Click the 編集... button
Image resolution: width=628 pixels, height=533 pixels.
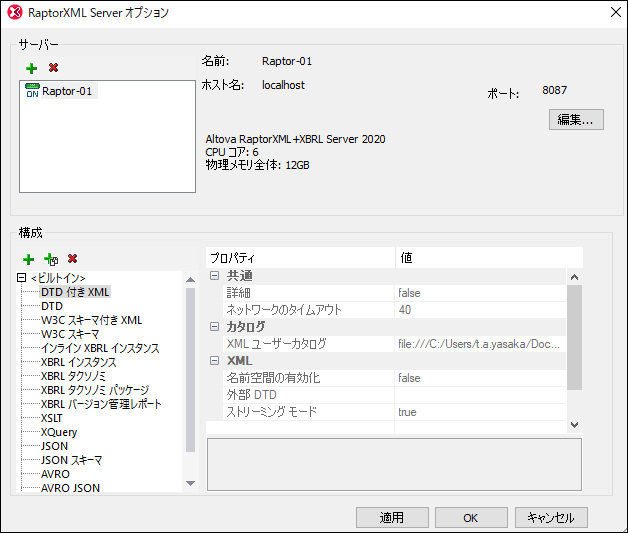click(575, 120)
